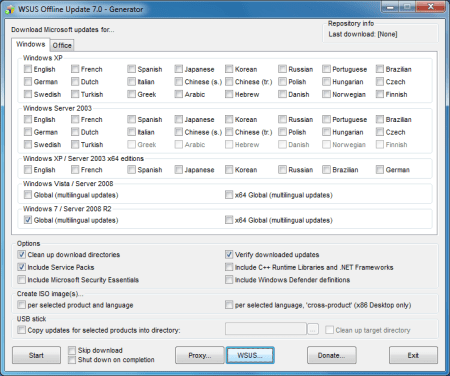
Task: Open the WSUS... dialog
Action: click(250, 355)
